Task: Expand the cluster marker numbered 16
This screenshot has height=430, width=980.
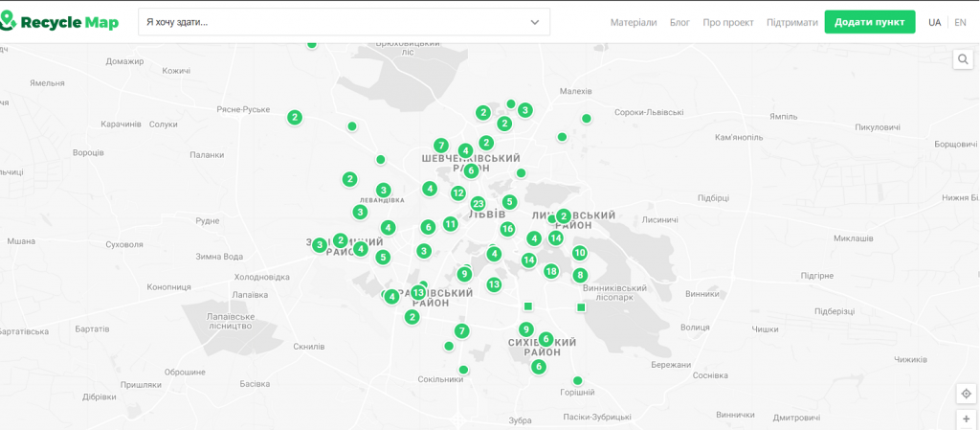Action: 507,229
